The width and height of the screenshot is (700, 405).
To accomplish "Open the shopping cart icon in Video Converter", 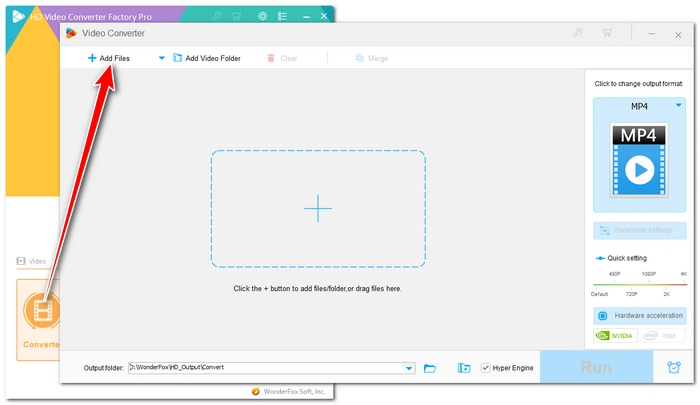I will pos(607,33).
